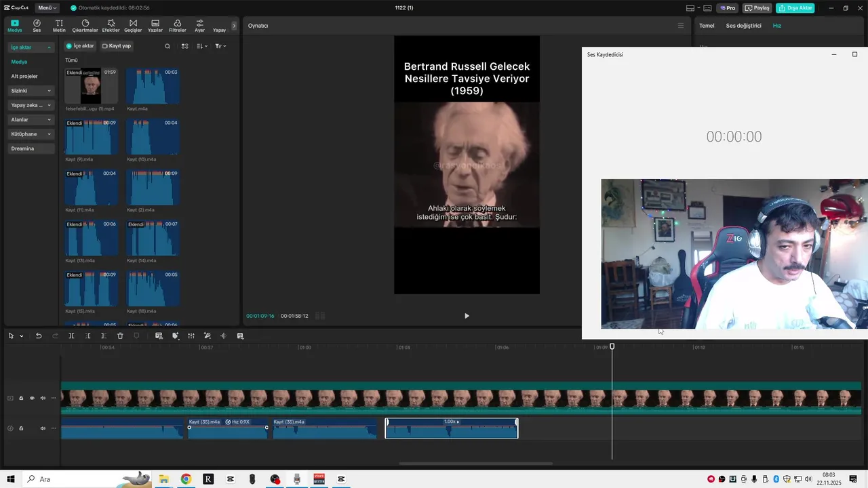Open the notification center in the taskbar
The height and width of the screenshot is (488, 868).
[853, 479]
